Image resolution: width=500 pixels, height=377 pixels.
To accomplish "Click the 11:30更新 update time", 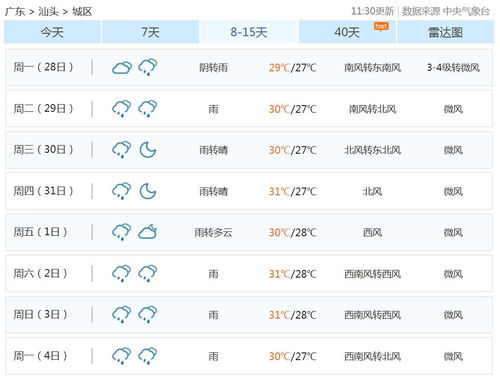I will click(373, 11).
